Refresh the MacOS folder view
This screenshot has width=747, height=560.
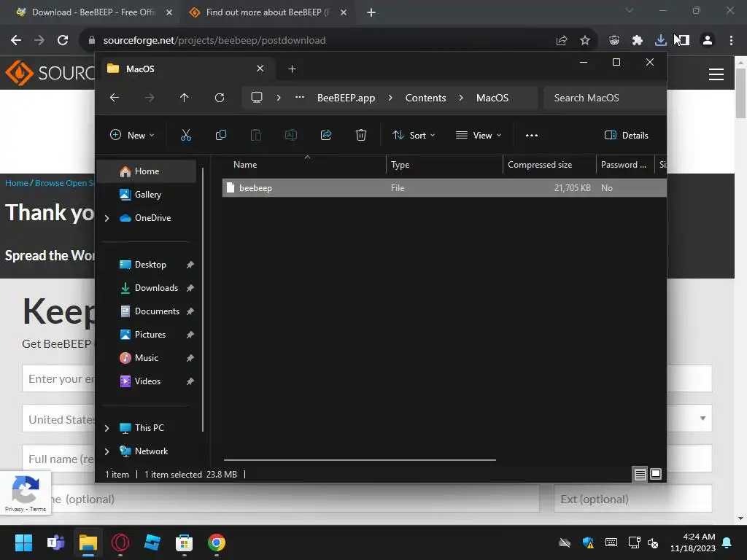click(219, 98)
